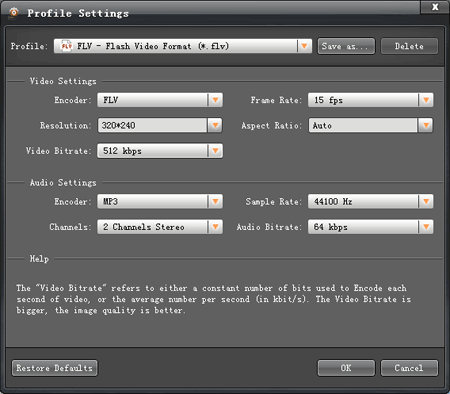The width and height of the screenshot is (450, 394).
Task: Click the FLV file icon in Profile box
Action: tap(66, 46)
